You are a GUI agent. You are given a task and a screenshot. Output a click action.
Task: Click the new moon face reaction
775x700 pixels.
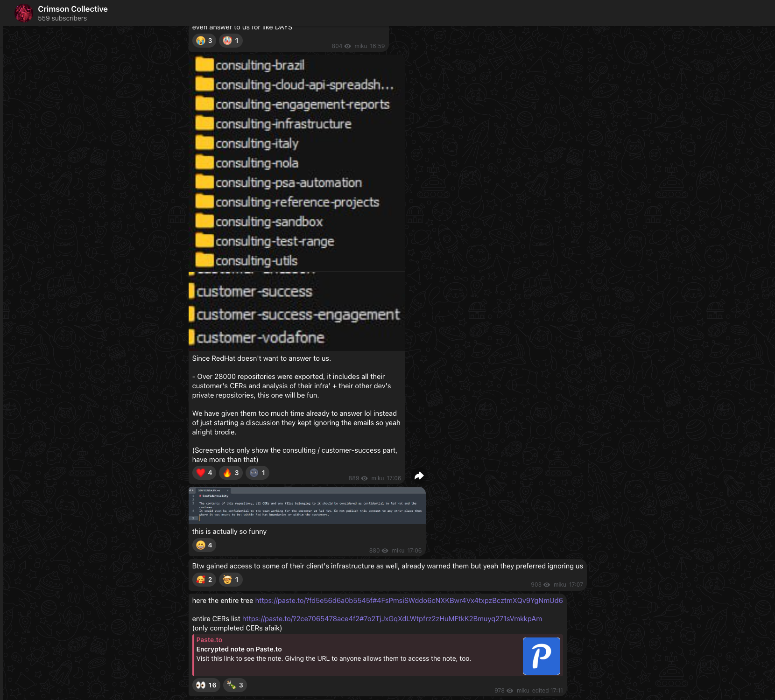pyautogui.click(x=257, y=473)
